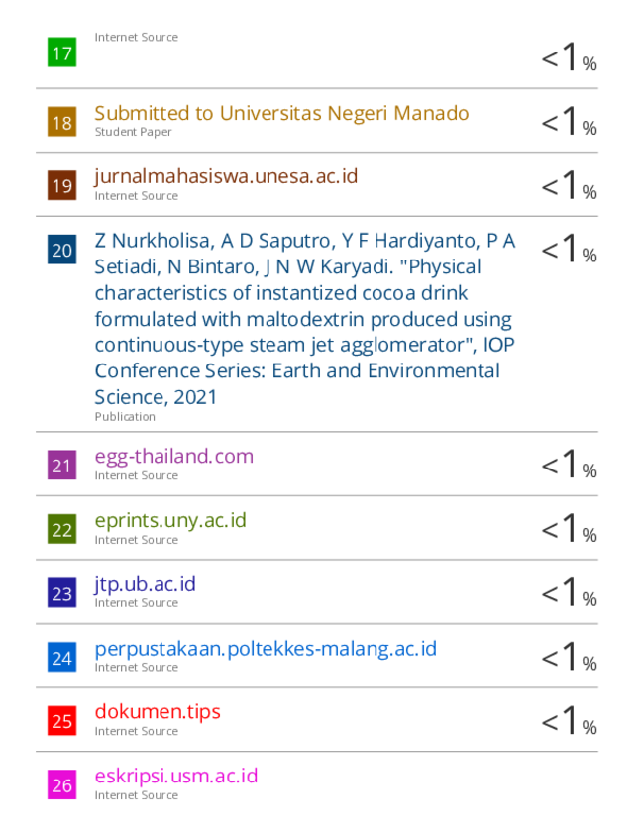Image resolution: width=644 pixels, height=833 pixels.
Task: Click the red source badge numbered 25
Action: pyautogui.click(x=61, y=720)
